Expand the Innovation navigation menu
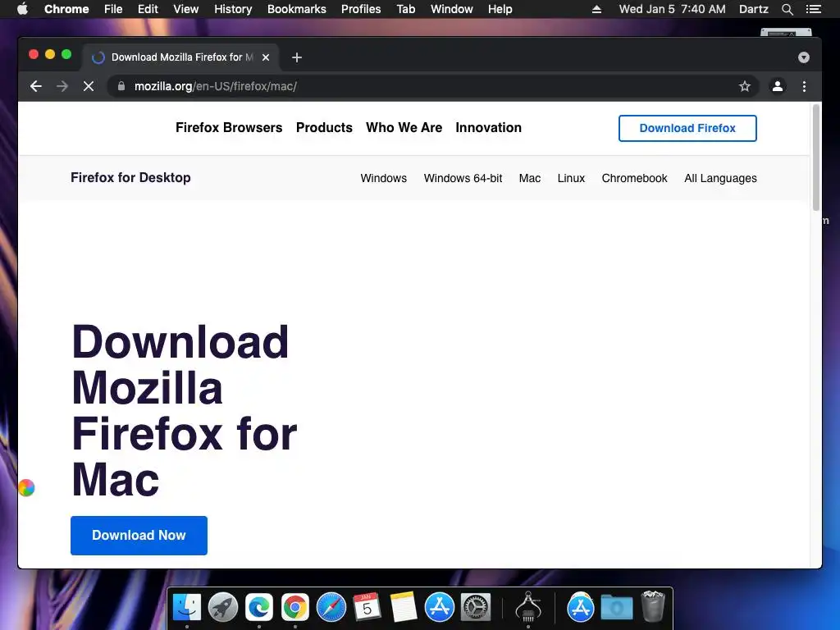The image size is (840, 630). click(489, 127)
